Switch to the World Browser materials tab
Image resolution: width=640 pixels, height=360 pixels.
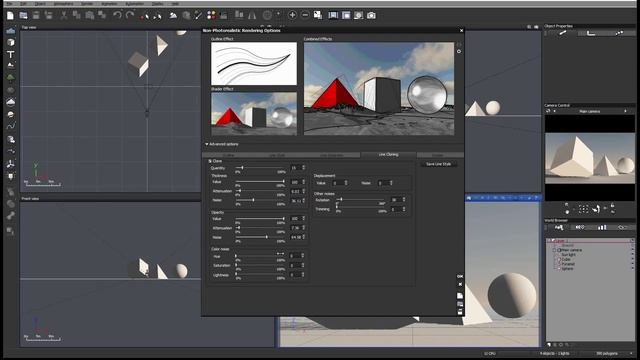pyautogui.click(x=580, y=227)
